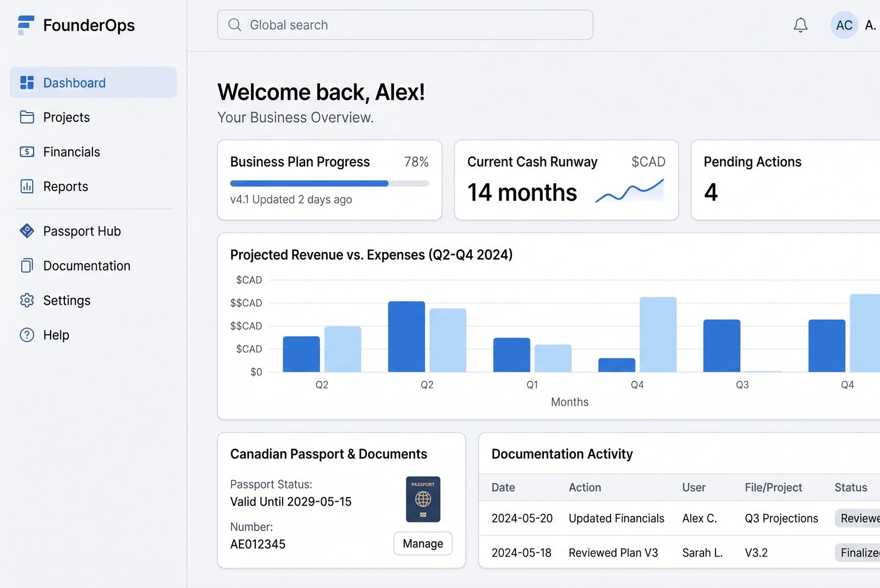Open the Settings page label
Screen dimensions: 880x588
click(x=67, y=300)
